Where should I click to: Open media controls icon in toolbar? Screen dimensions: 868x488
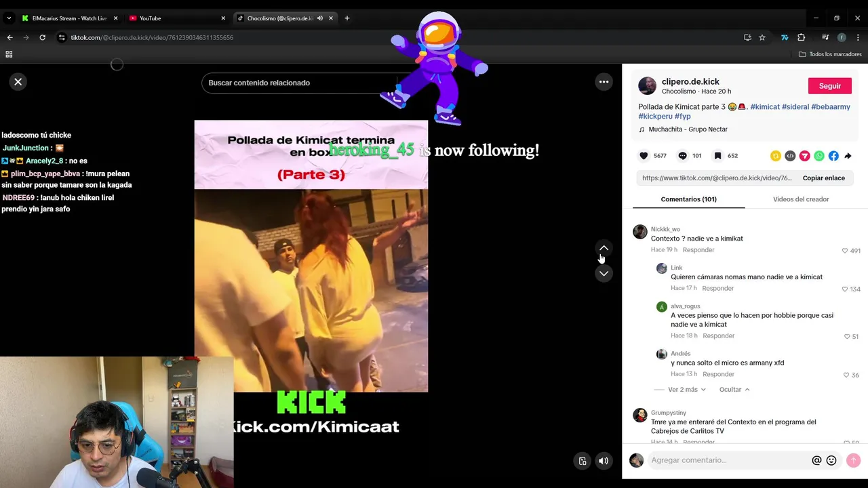point(825,37)
